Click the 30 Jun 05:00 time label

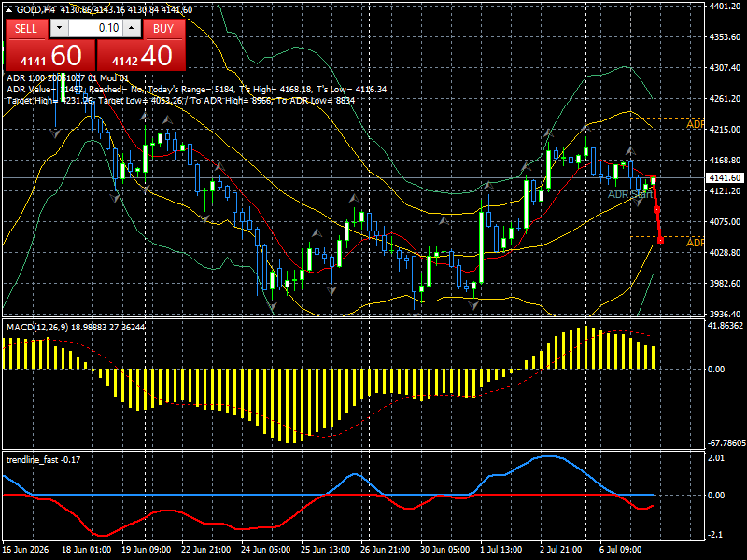pyautogui.click(x=445, y=550)
